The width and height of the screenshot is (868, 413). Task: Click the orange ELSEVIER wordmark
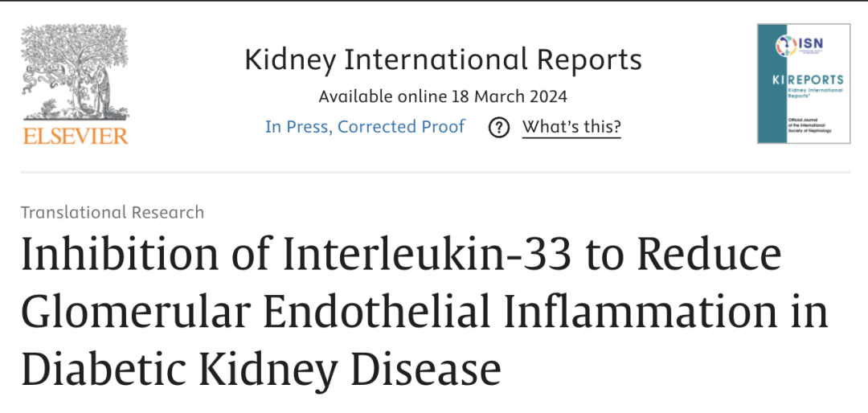tap(76, 136)
